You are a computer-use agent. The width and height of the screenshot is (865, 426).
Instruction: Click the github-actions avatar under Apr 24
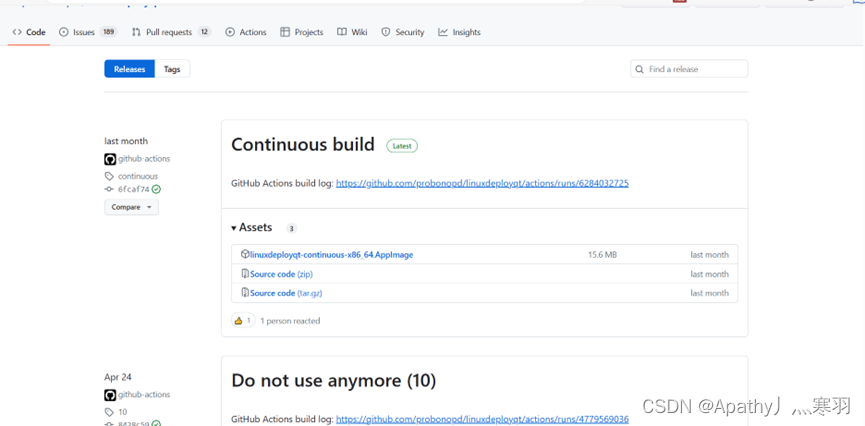(x=110, y=395)
